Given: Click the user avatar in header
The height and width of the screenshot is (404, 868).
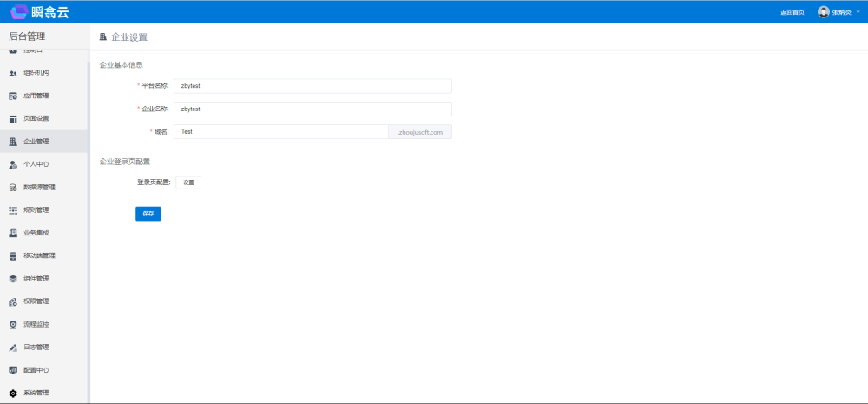Looking at the screenshot, I should click(x=823, y=12).
